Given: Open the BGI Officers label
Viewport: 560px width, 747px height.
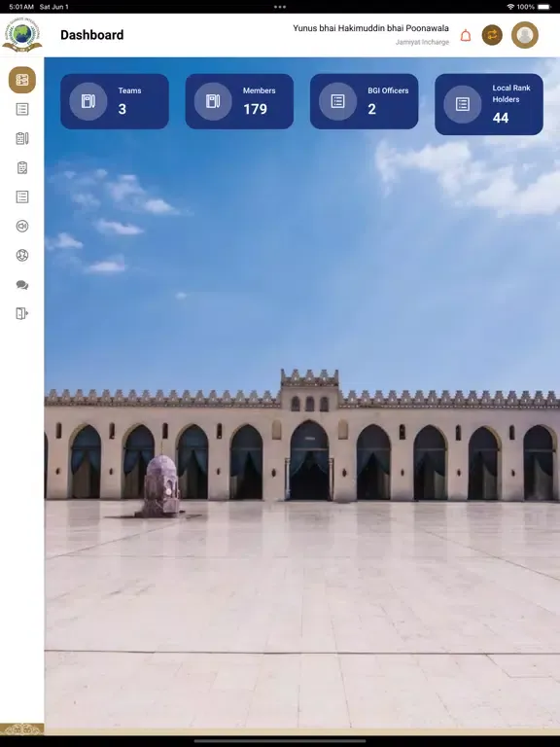Looking at the screenshot, I should coord(388,90).
